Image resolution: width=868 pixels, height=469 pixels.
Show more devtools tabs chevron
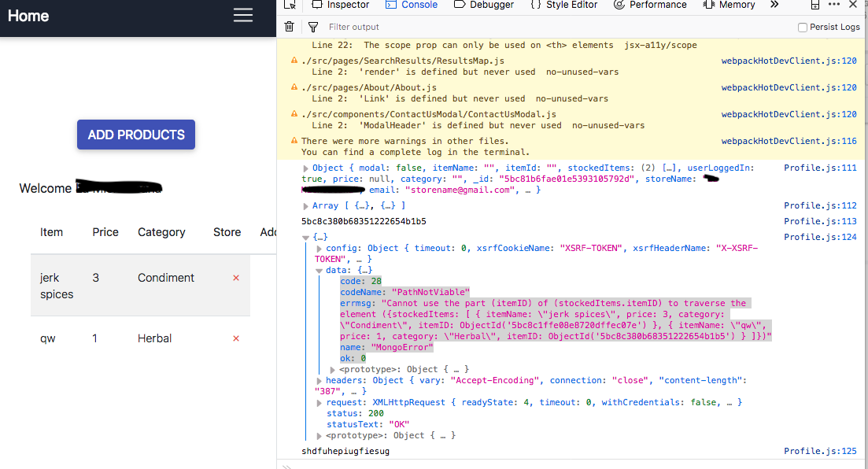774,5
